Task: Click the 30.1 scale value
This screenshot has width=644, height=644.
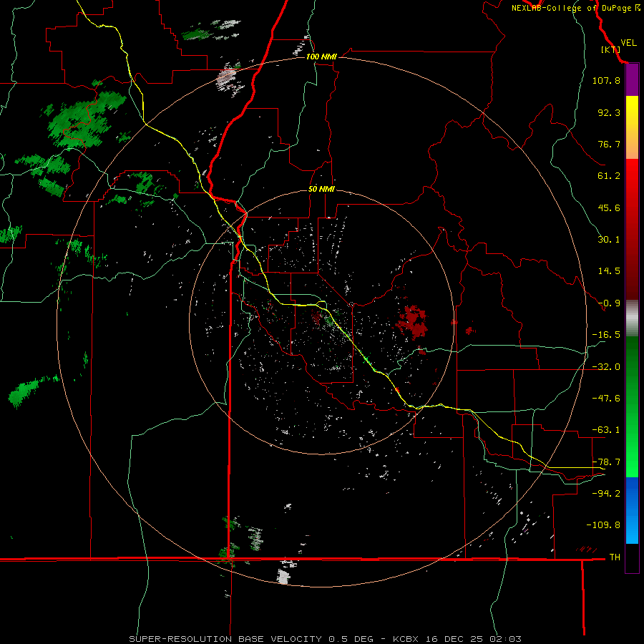Action: tap(609, 240)
